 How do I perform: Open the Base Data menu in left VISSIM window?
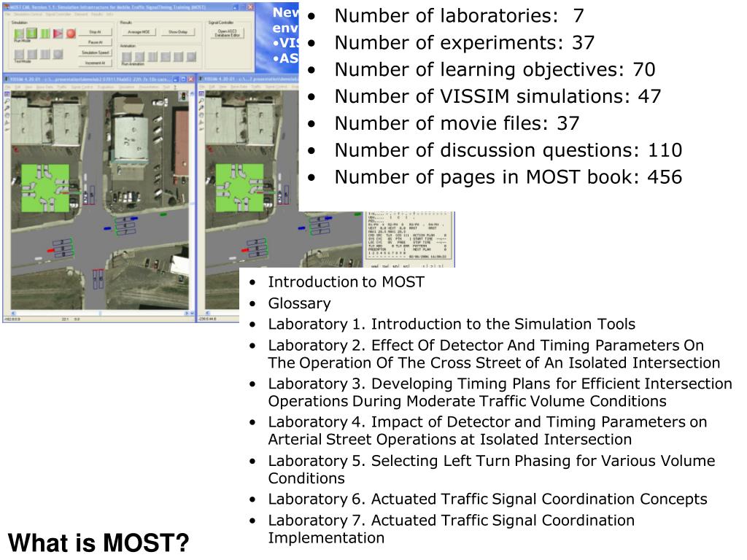tap(44, 87)
